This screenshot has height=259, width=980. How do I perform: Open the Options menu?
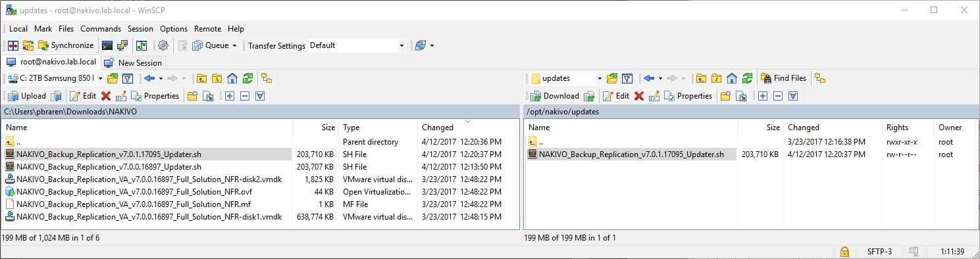point(174,29)
